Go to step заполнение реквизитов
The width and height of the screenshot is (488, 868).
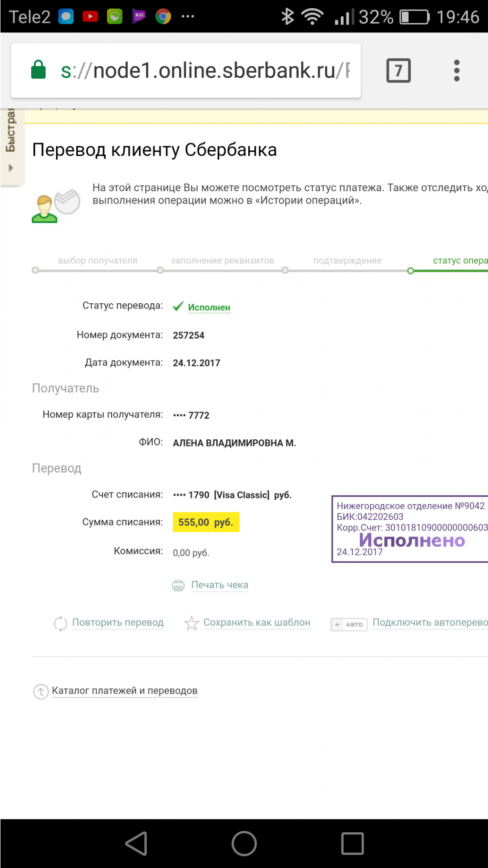223,260
